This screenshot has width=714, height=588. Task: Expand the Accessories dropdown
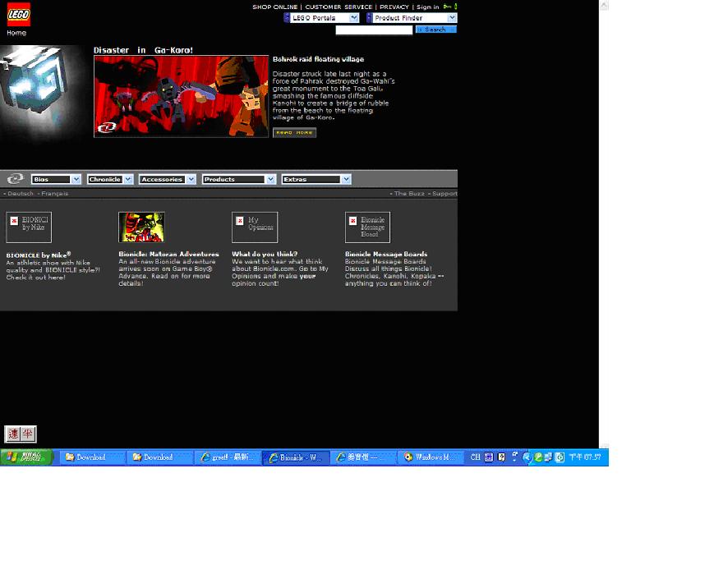[168, 179]
